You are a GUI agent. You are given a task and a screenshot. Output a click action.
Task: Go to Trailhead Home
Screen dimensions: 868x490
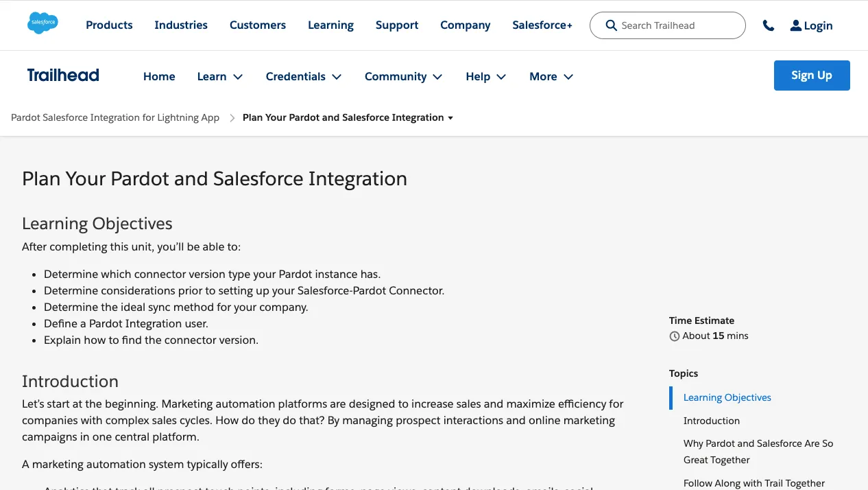[x=159, y=76]
